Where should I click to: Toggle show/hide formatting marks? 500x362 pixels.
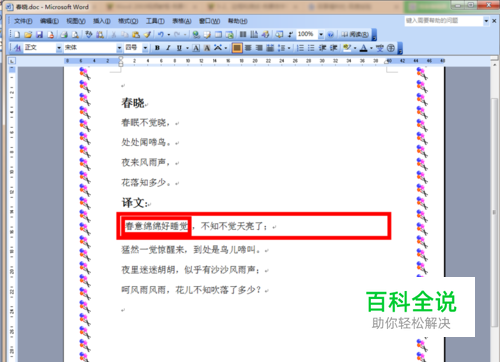coord(290,34)
